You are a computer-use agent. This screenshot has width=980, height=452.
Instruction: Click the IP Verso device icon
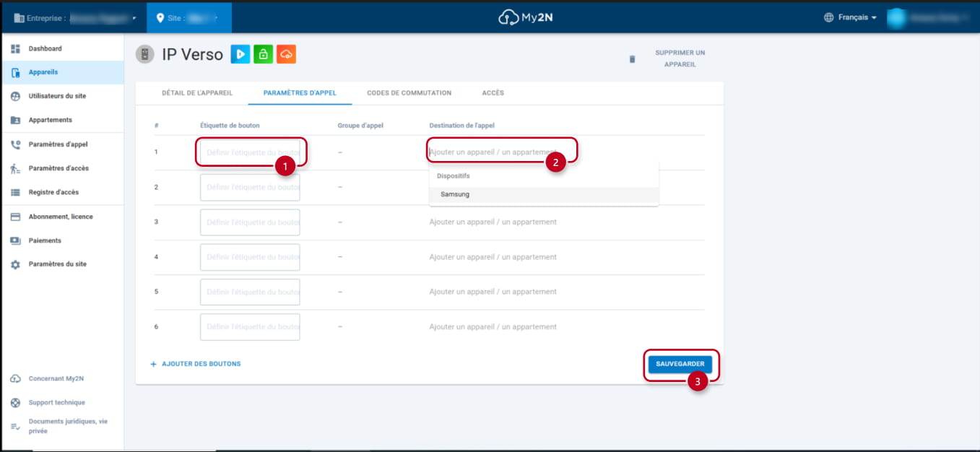(x=145, y=54)
